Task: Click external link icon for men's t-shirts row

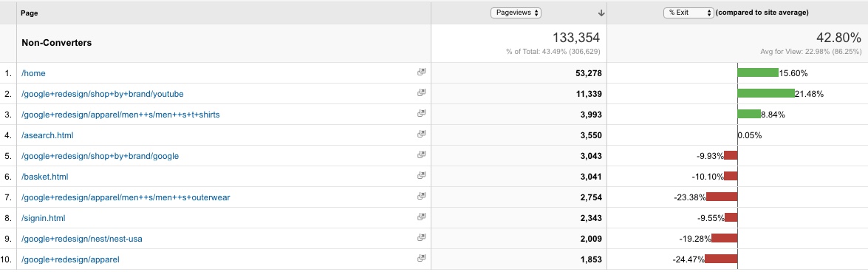Action: (421, 114)
